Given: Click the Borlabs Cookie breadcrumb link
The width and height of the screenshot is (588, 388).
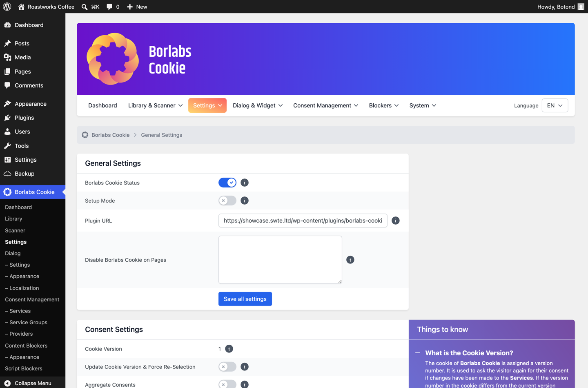Looking at the screenshot, I should click(x=110, y=135).
